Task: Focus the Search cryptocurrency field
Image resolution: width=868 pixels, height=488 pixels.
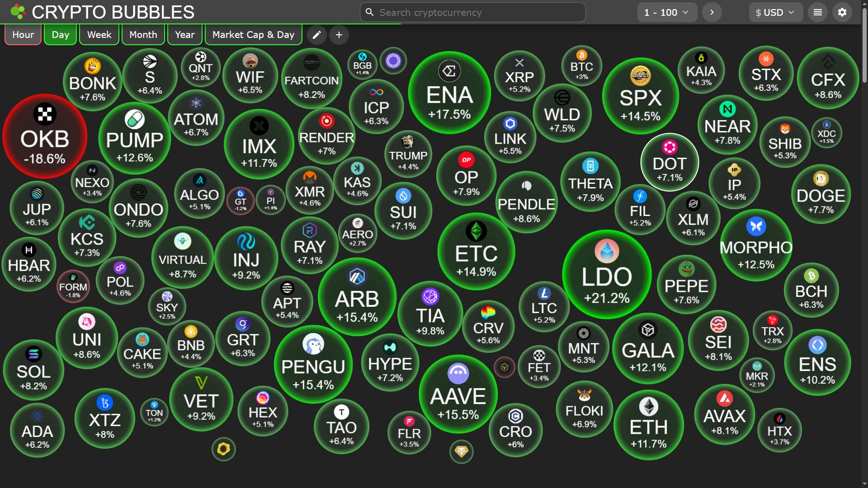Action: 472,12
